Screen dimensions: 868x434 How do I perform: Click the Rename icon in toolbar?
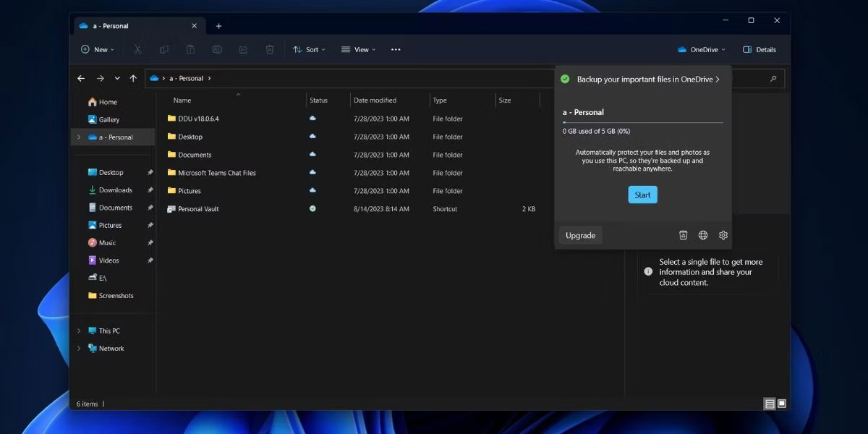(216, 49)
